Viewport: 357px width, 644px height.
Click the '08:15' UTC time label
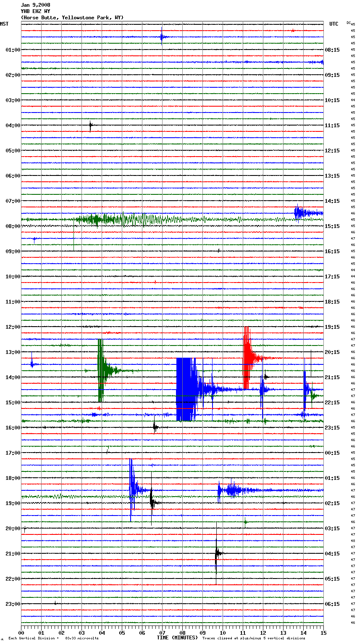click(332, 50)
